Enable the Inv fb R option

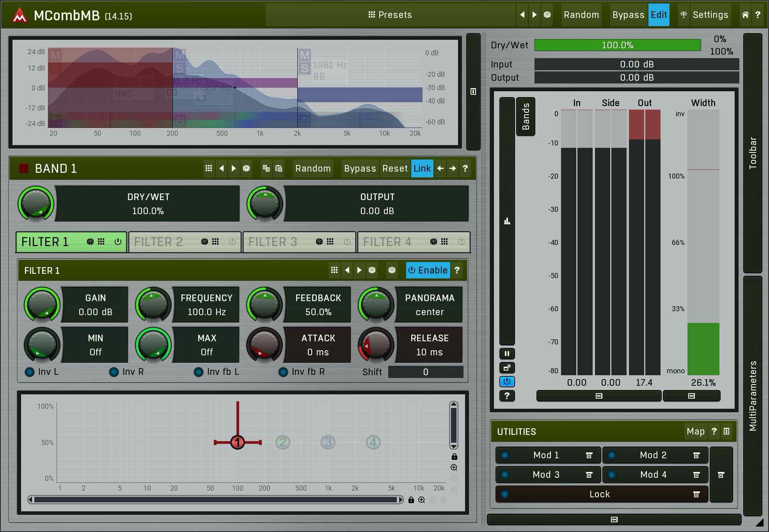click(x=283, y=372)
